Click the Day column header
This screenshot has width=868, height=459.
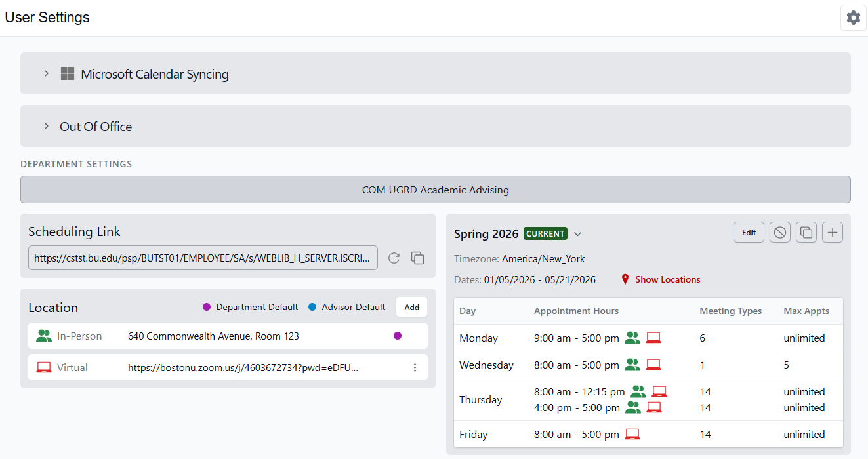[467, 311]
